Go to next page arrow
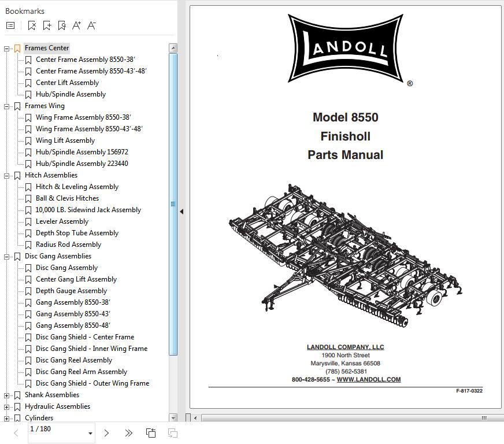This screenshot has height=444, width=504. pyautogui.click(x=106, y=433)
